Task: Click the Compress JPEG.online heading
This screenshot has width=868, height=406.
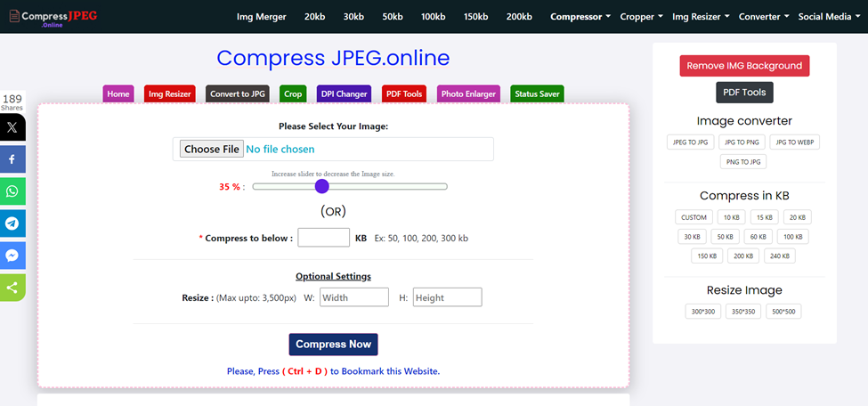Action: click(x=333, y=58)
